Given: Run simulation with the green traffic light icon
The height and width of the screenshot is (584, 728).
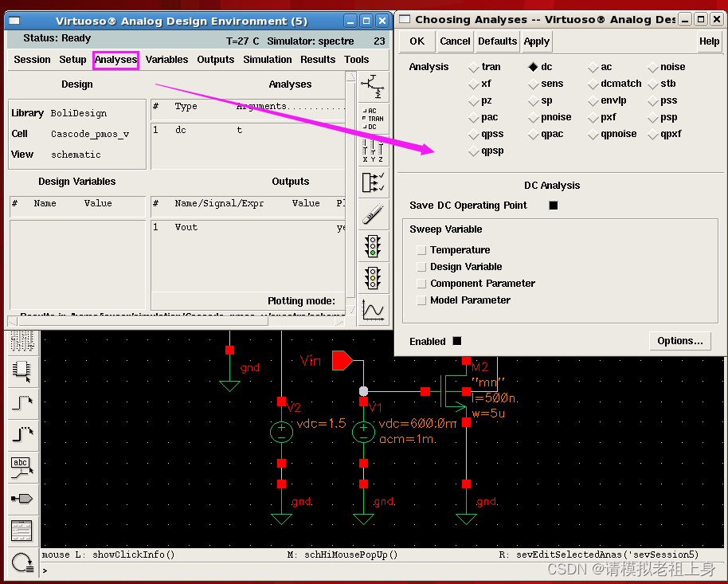Looking at the screenshot, I should (374, 245).
